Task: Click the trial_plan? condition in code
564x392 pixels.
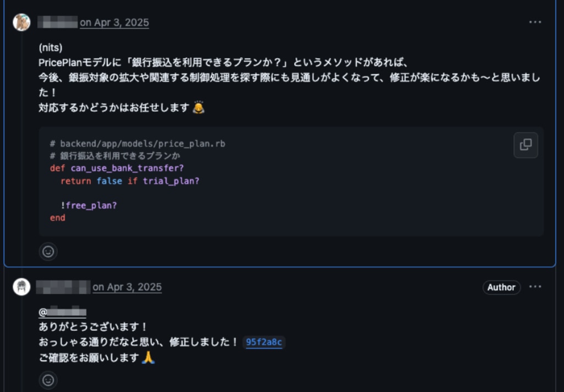Action: (171, 181)
